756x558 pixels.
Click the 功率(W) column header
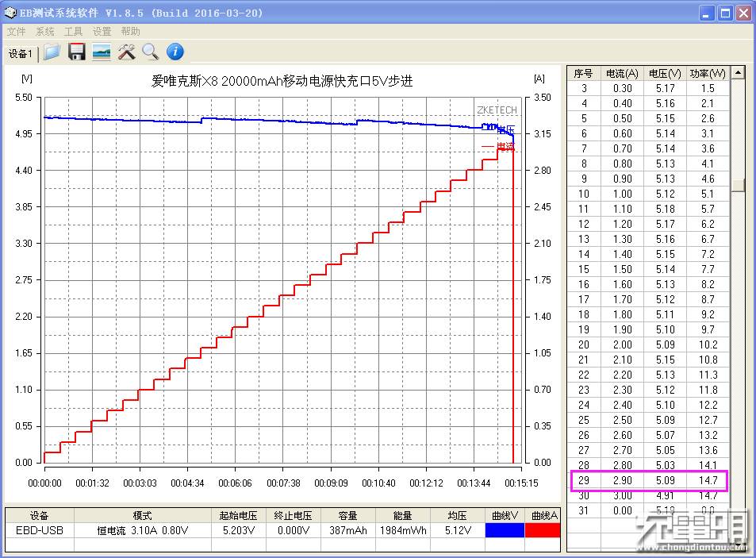(708, 73)
